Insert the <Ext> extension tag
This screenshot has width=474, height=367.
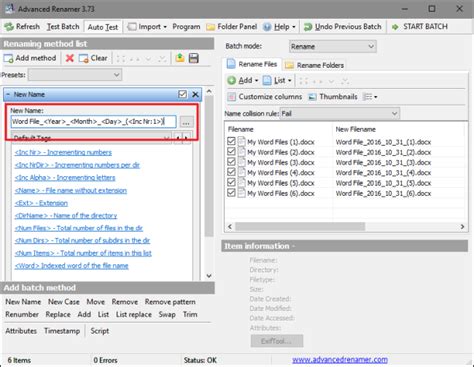click(x=41, y=203)
